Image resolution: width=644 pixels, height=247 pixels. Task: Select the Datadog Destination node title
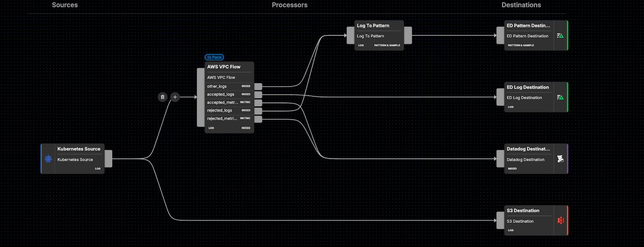tap(528, 149)
